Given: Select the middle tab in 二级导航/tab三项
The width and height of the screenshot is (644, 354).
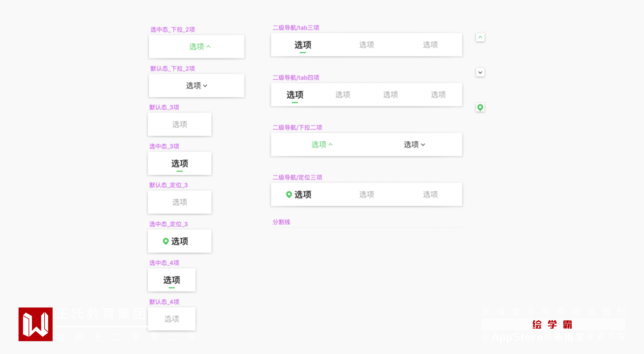Looking at the screenshot, I should point(366,45).
